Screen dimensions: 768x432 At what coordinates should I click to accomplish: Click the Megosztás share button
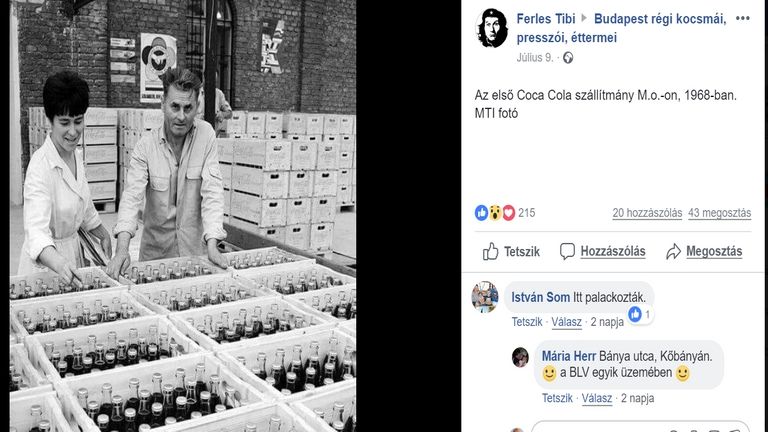click(x=704, y=251)
